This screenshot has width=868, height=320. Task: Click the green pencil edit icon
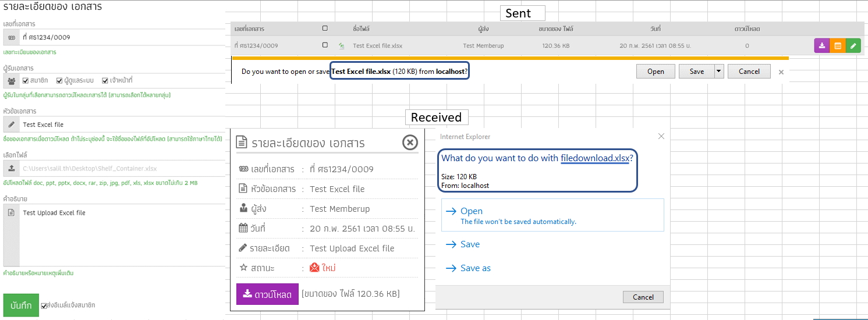point(853,45)
